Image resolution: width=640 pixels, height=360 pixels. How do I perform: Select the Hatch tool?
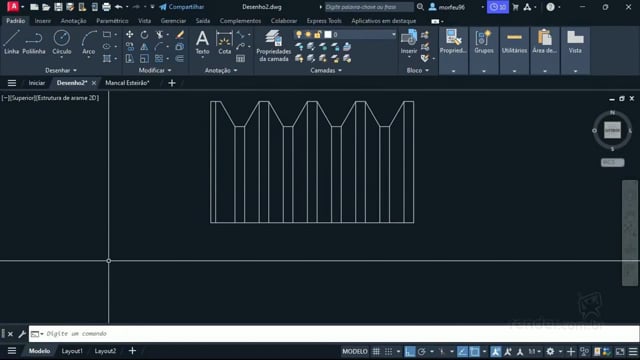(x=107, y=59)
